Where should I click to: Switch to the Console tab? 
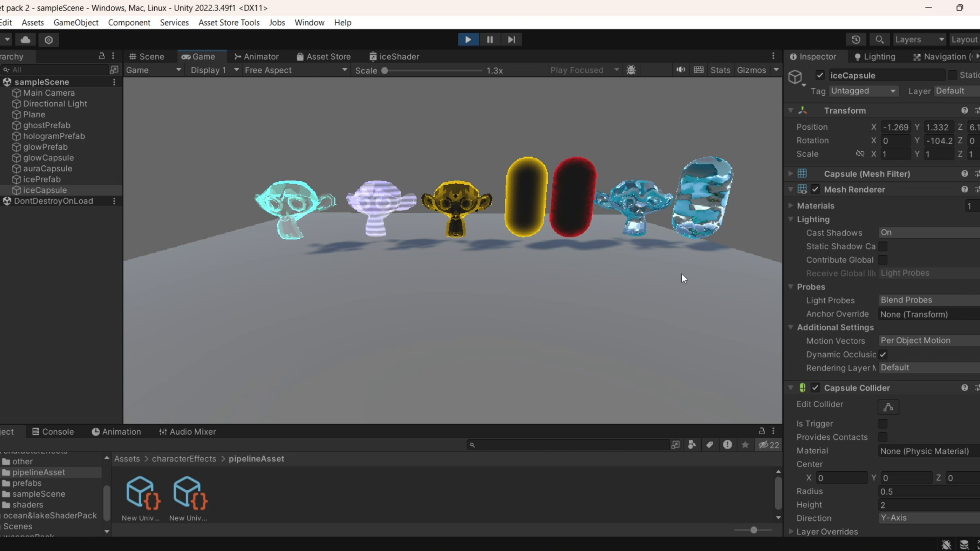(53, 432)
